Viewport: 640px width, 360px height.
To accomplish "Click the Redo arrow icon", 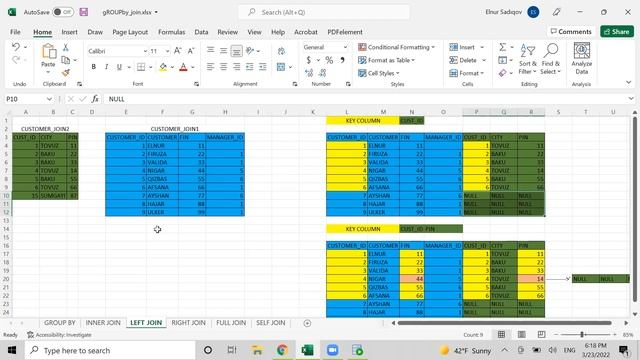I will [x=16, y=60].
